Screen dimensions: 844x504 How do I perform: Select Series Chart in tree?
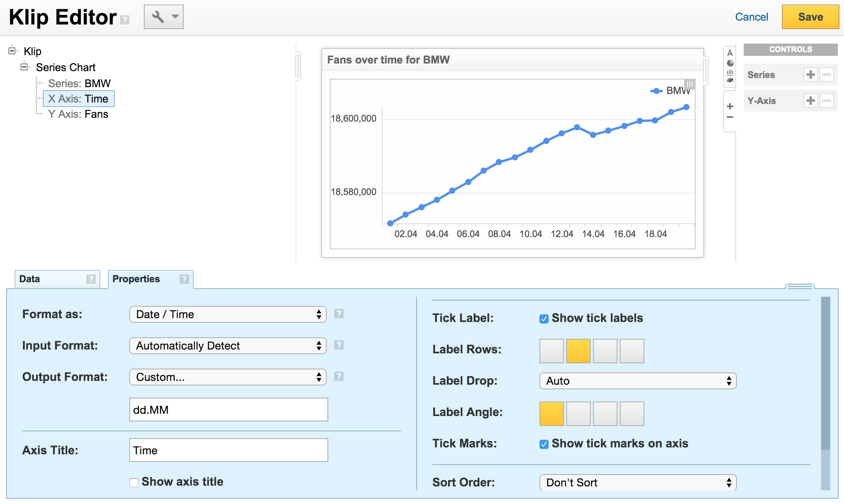click(x=65, y=67)
